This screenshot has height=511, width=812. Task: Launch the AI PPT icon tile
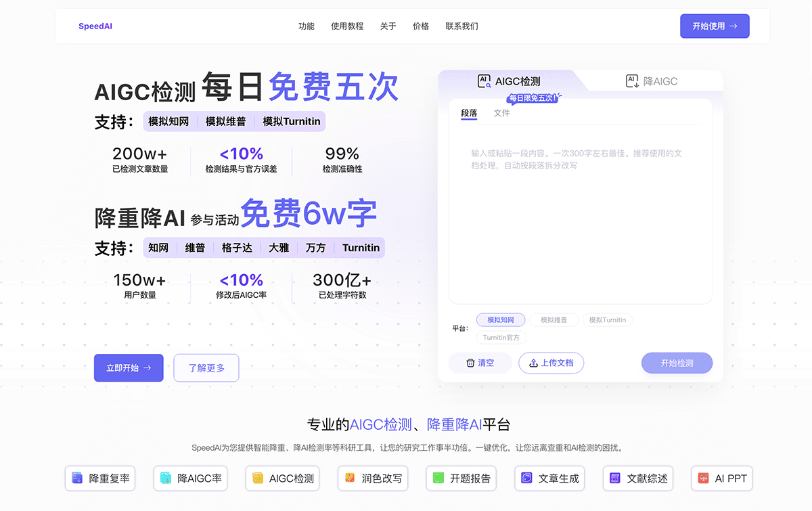click(x=704, y=479)
